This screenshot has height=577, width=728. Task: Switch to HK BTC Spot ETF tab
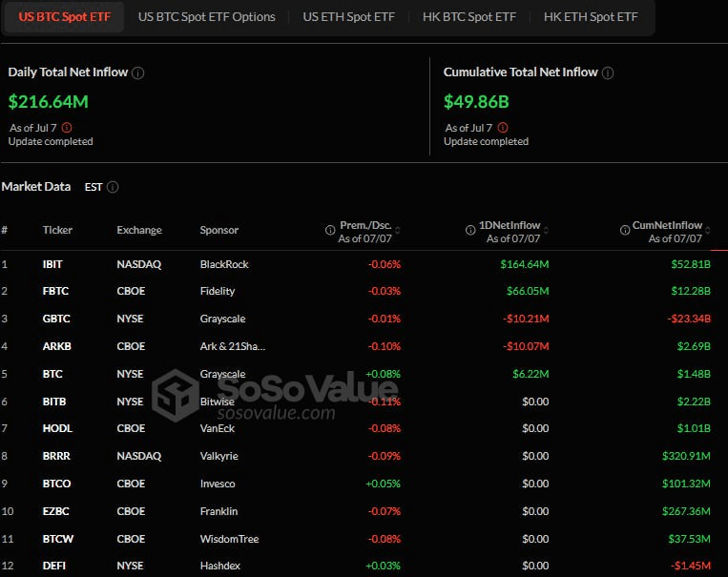[468, 17]
